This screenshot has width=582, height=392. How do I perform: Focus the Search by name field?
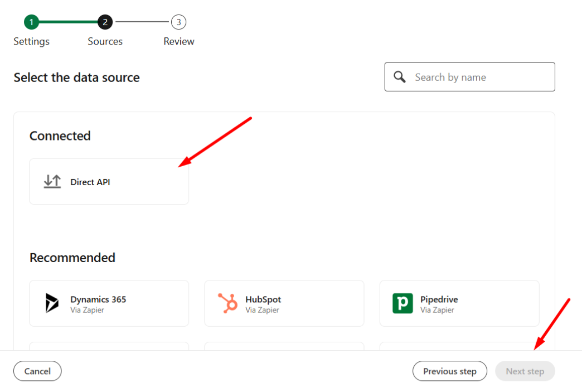click(x=469, y=77)
